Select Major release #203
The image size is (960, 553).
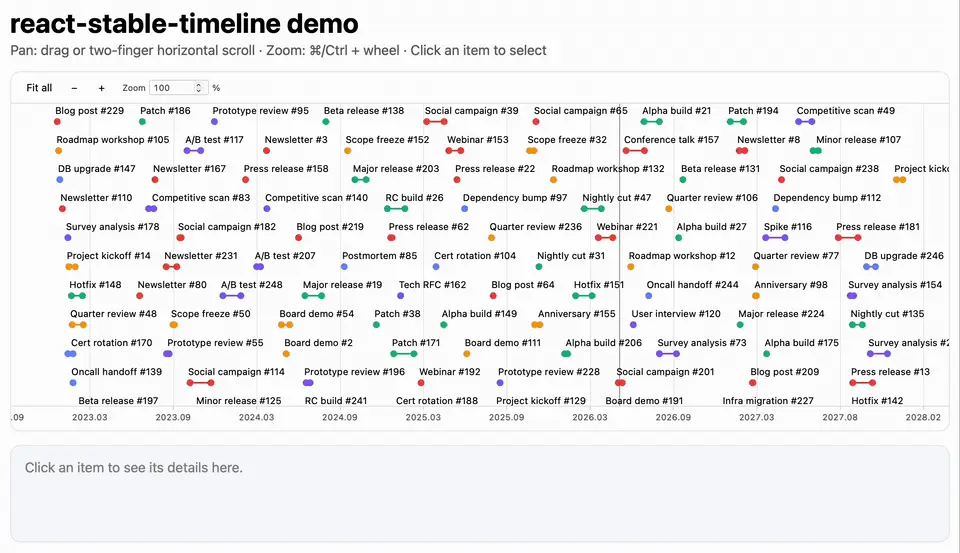tap(396, 168)
